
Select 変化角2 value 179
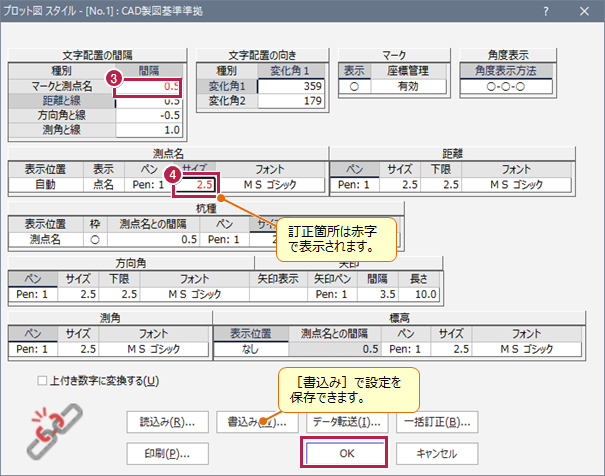click(x=291, y=101)
